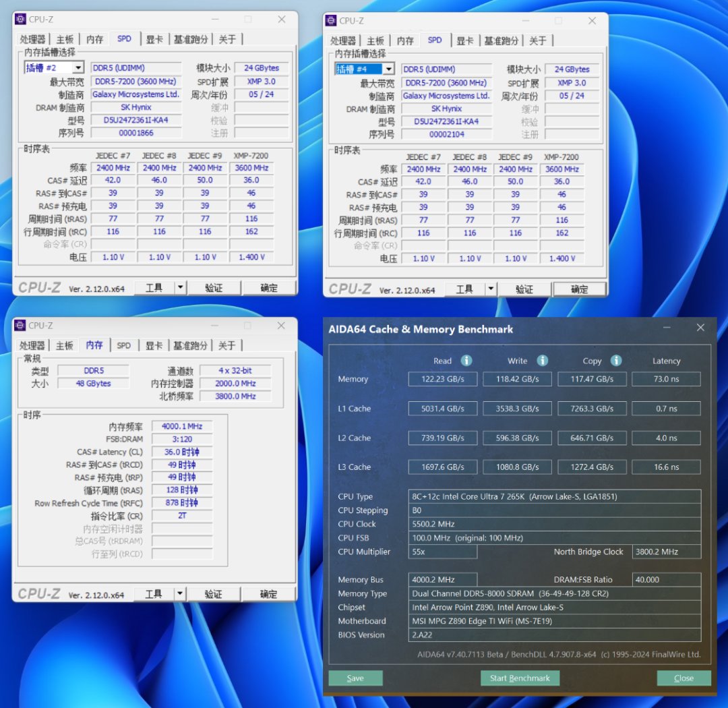Open 关于 tab in memory window
This screenshot has height=708, width=728.
pyautogui.click(x=226, y=345)
